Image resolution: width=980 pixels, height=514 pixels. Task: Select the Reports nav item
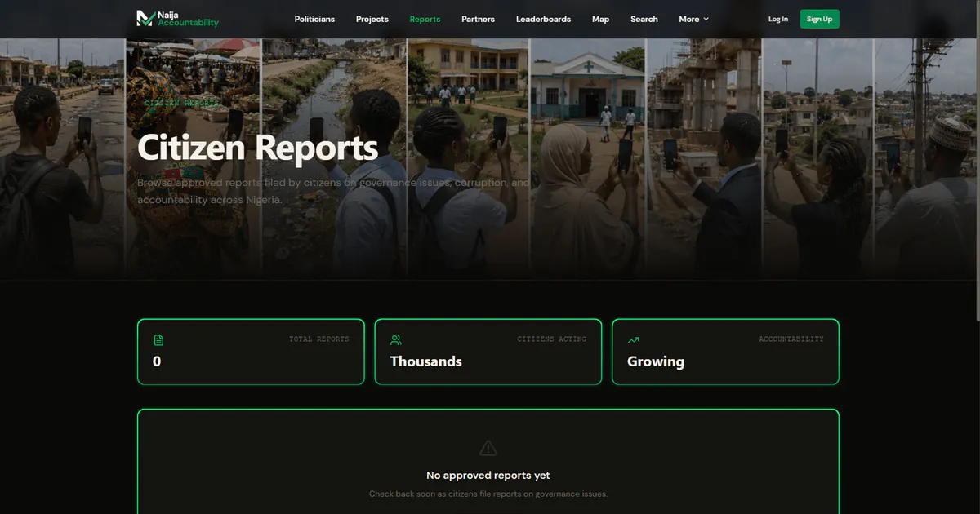tap(425, 19)
